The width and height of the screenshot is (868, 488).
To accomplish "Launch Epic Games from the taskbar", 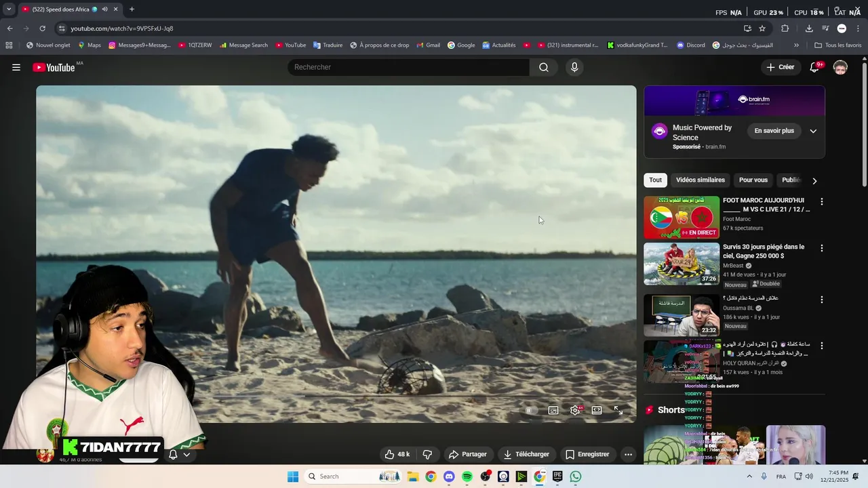I will [x=557, y=476].
